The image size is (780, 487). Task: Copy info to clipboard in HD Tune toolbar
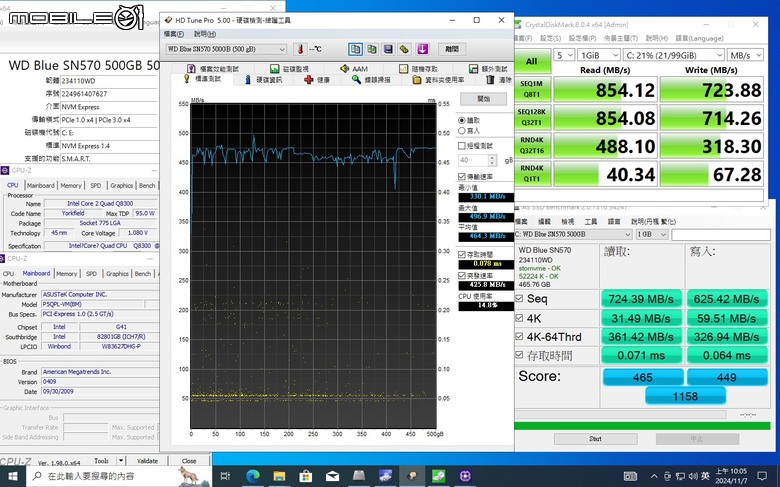pyautogui.click(x=355, y=49)
